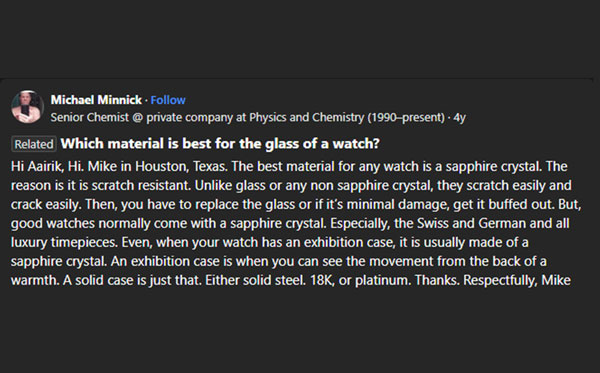Click the phrase luxury timepieces
Image resolution: width=600 pixels, height=373 pixels.
tap(64, 243)
